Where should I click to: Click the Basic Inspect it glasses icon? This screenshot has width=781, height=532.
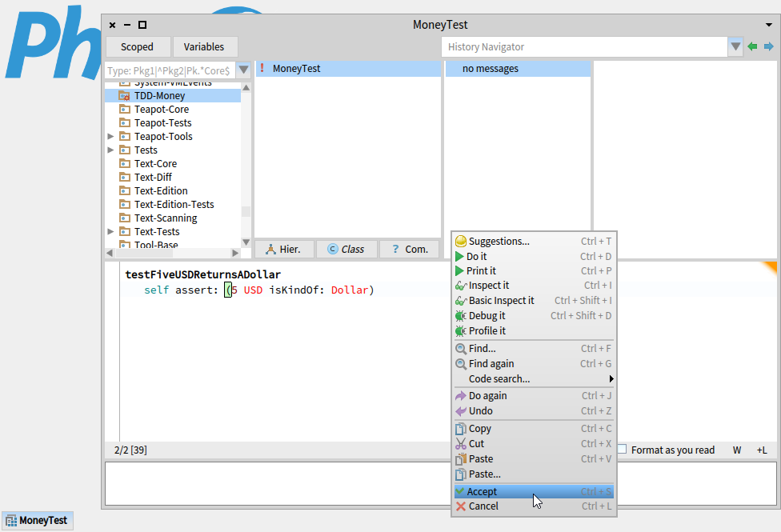[x=461, y=301]
